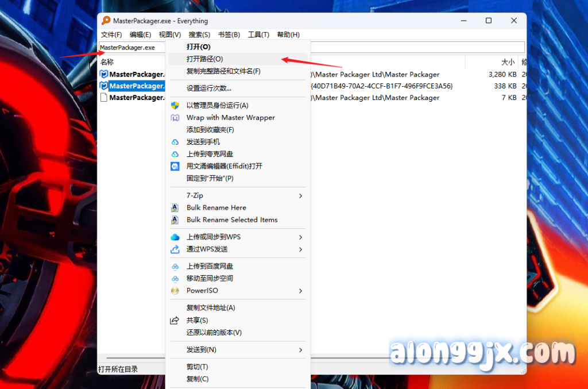588x389 pixels.
Task: Choose 复制完整路径和文件名(F) option
Action: [223, 71]
